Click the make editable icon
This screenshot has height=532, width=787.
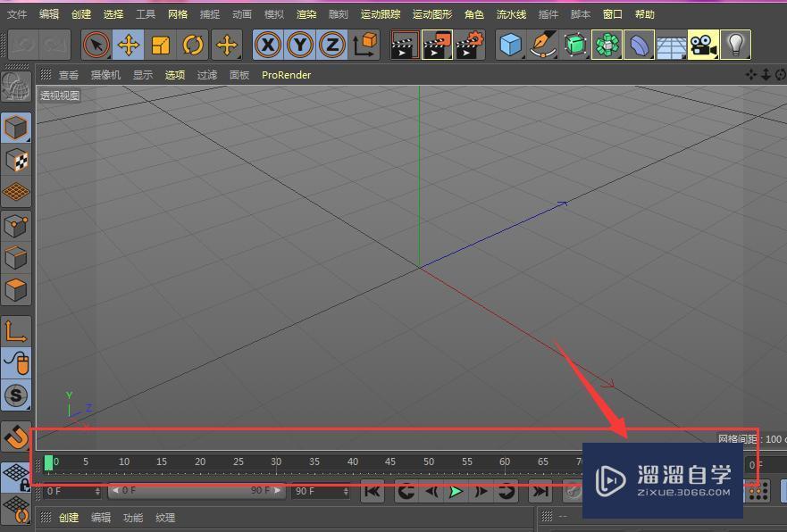click(x=16, y=87)
